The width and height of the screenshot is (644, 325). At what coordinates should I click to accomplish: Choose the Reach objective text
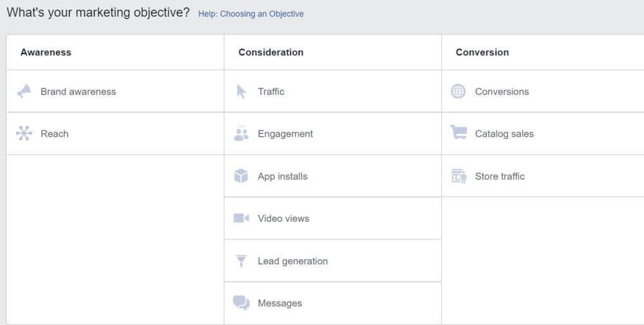[54, 134]
